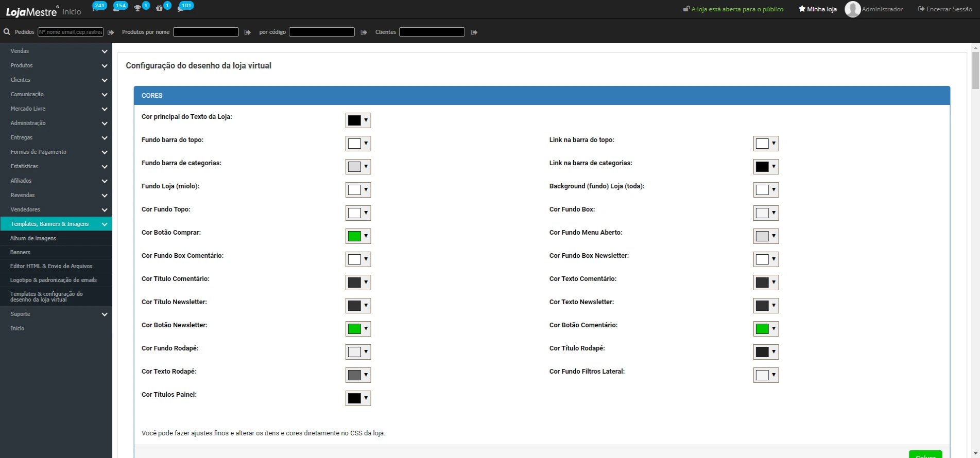Click the shopping cart icon with badge 241

[96, 9]
